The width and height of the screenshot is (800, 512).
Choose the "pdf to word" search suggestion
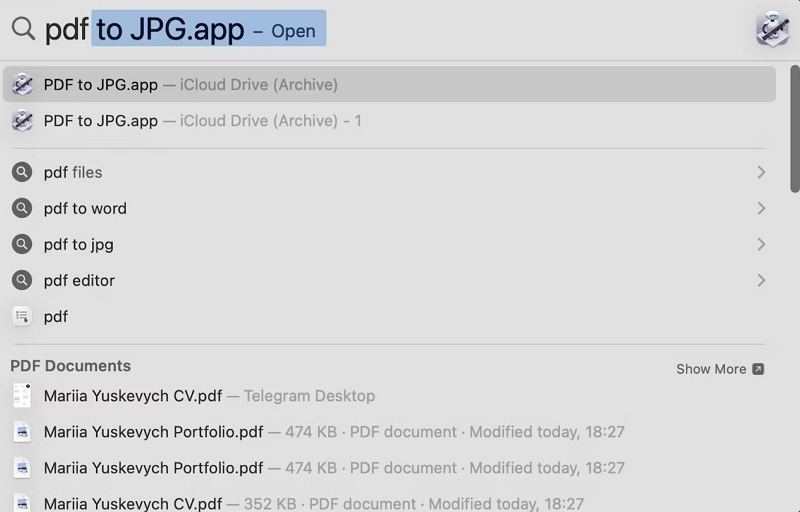[x=389, y=208]
